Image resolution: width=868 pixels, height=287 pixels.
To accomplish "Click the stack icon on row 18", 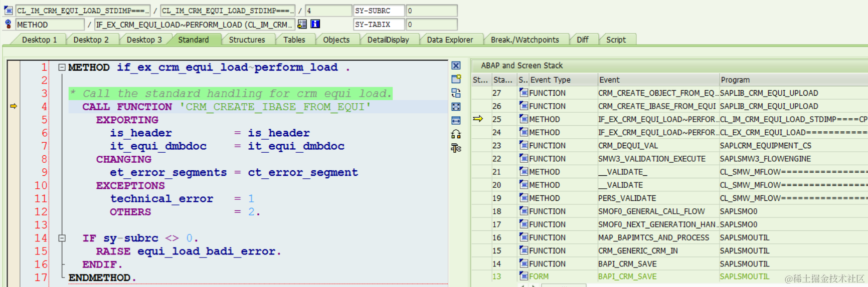I will pyautogui.click(x=524, y=211).
